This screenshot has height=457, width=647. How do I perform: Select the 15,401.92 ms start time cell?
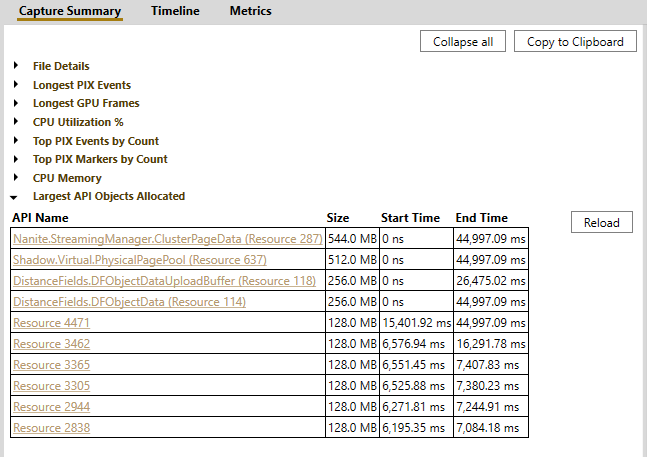(x=416, y=323)
